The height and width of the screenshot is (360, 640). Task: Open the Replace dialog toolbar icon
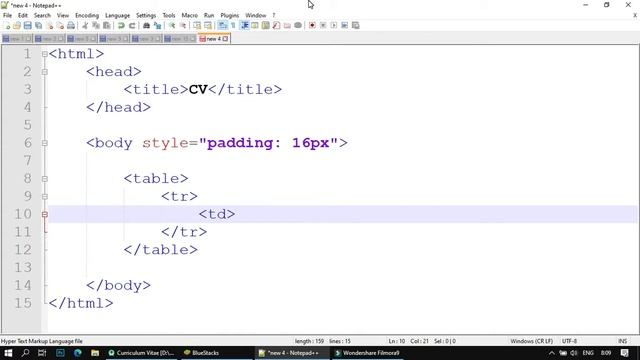coord(157,25)
